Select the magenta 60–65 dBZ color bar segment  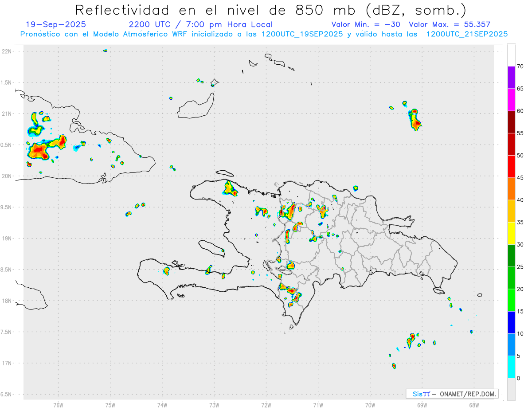tap(511, 100)
